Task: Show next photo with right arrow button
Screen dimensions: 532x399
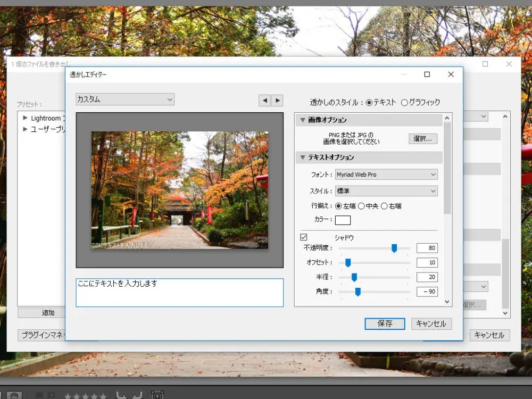Action: pos(277,101)
